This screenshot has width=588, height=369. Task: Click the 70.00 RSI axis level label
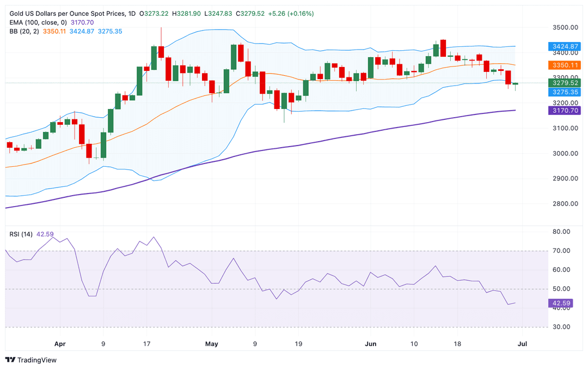(561, 251)
